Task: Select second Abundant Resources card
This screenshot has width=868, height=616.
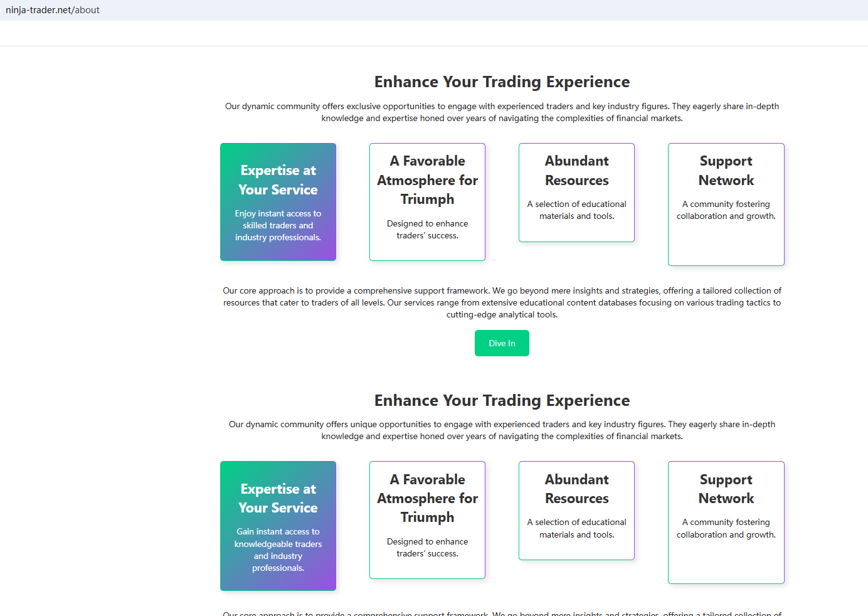Action: click(576, 511)
